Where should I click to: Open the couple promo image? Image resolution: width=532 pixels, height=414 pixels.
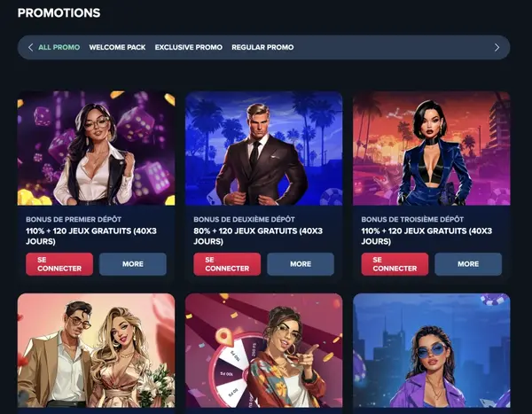point(97,350)
